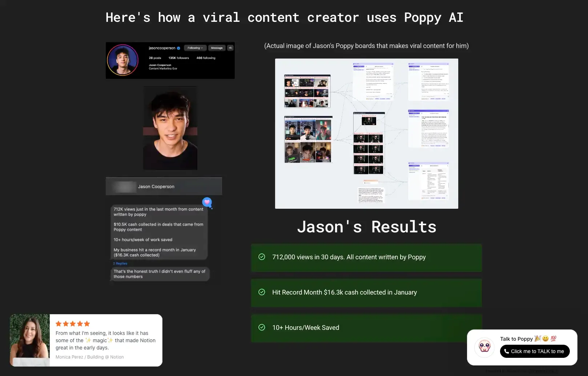The image size is (588, 376).
Task: Click the testimonial text about Notion magic
Action: (105, 340)
